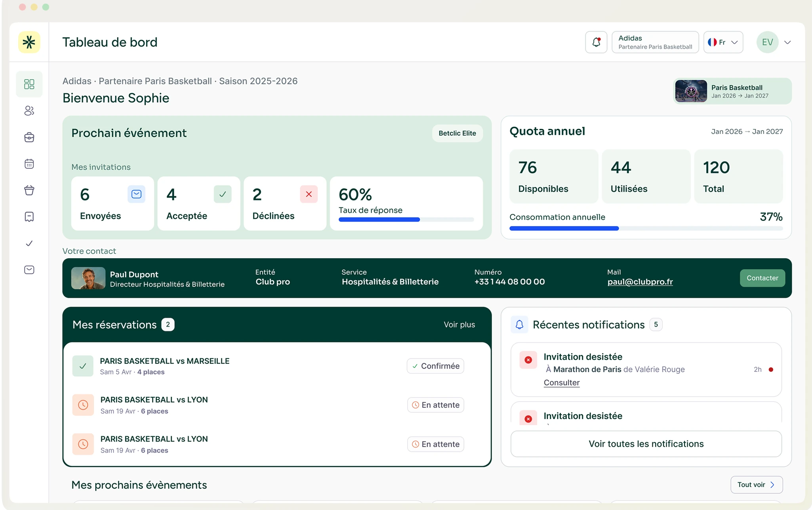
Task: Click the yellow asterisk app logo
Action: (29, 42)
